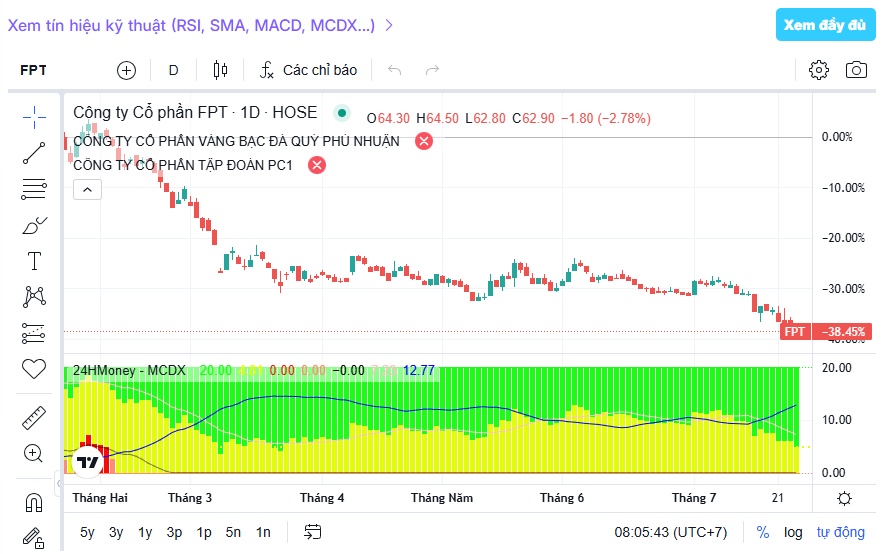Screen dimensions: 895x554
Task: Select the text annotation tool
Action: [x=34, y=261]
